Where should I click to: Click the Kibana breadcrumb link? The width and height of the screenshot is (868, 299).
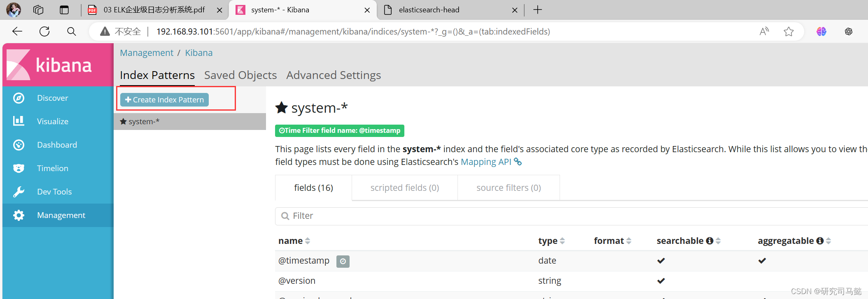pyautogui.click(x=199, y=53)
